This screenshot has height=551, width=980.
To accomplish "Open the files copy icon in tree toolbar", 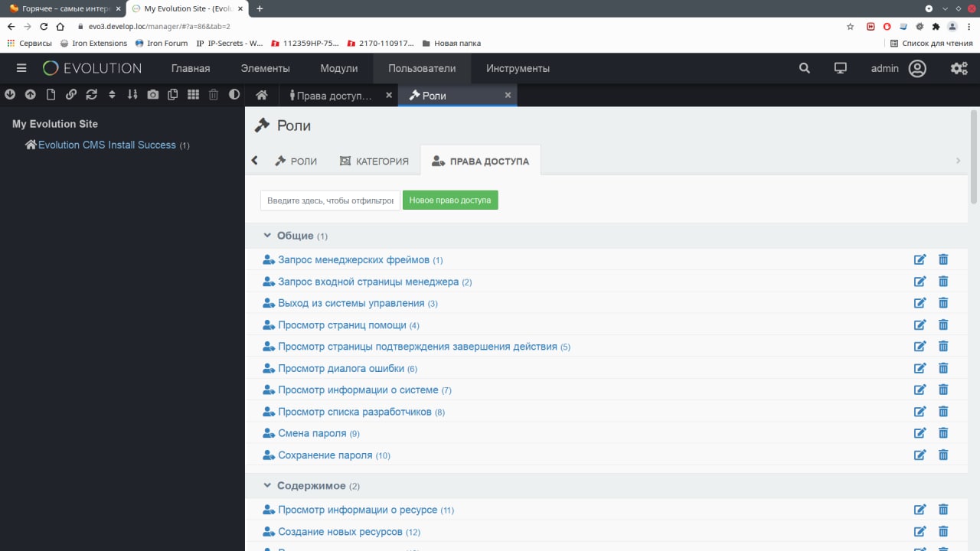I will [173, 95].
